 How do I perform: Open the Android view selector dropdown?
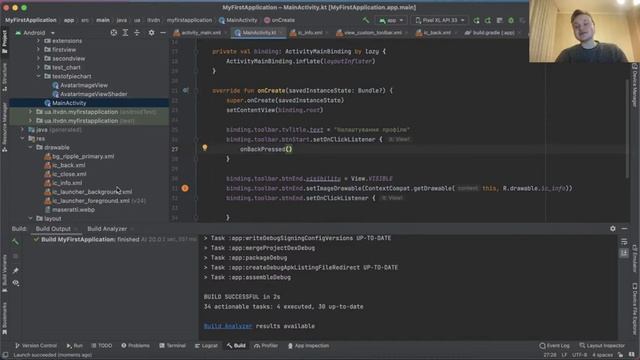(x=35, y=33)
